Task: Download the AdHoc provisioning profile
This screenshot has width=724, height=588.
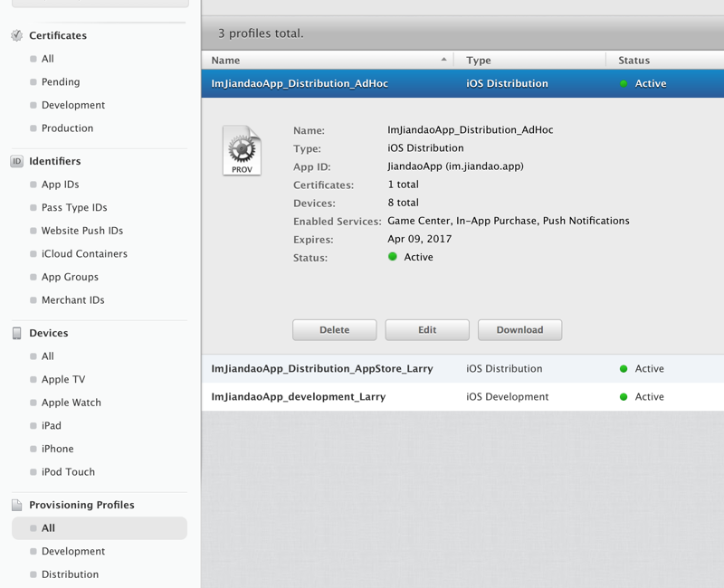Action: point(519,330)
